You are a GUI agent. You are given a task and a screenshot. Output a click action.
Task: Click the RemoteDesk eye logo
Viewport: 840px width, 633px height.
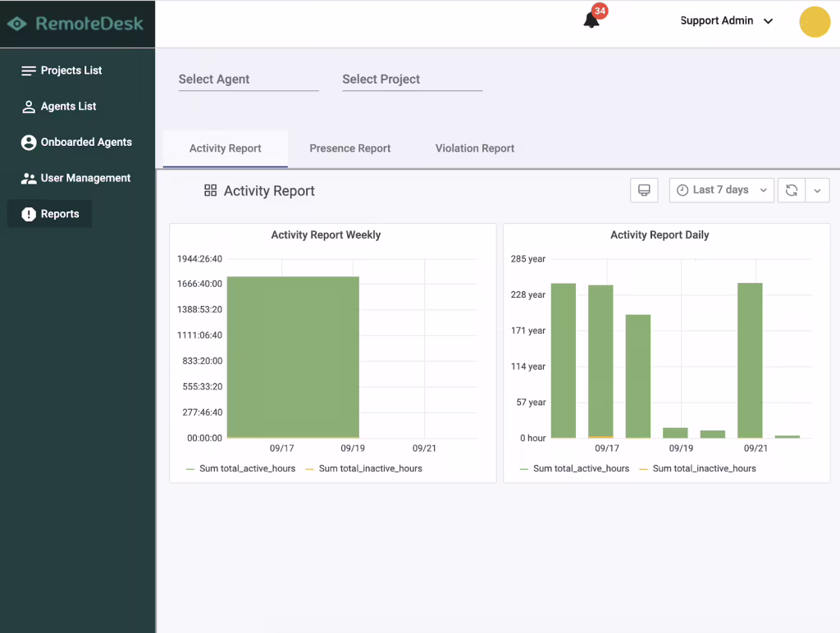click(x=16, y=24)
